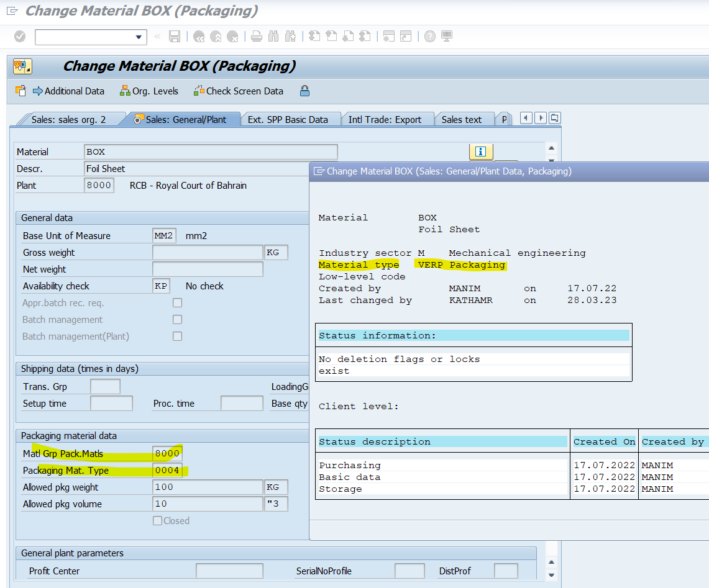Screen dimensions: 709x588
Task: Switch to the Intl Trade: Export tab
Action: pyautogui.click(x=388, y=118)
